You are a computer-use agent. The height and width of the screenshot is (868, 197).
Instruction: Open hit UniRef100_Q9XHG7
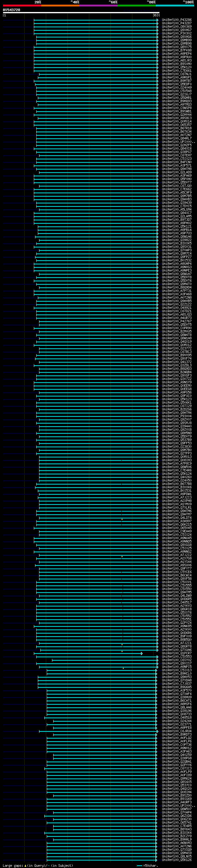pos(176,30)
